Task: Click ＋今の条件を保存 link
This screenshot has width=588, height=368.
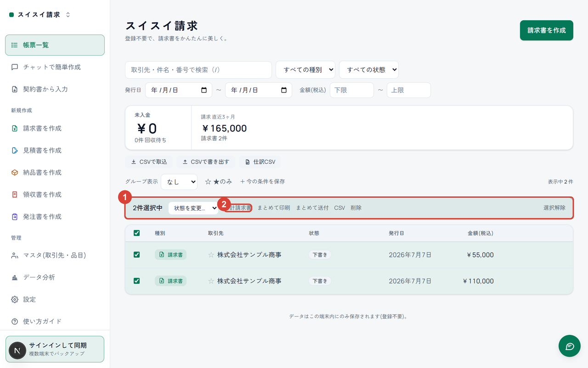Action: 262,182
